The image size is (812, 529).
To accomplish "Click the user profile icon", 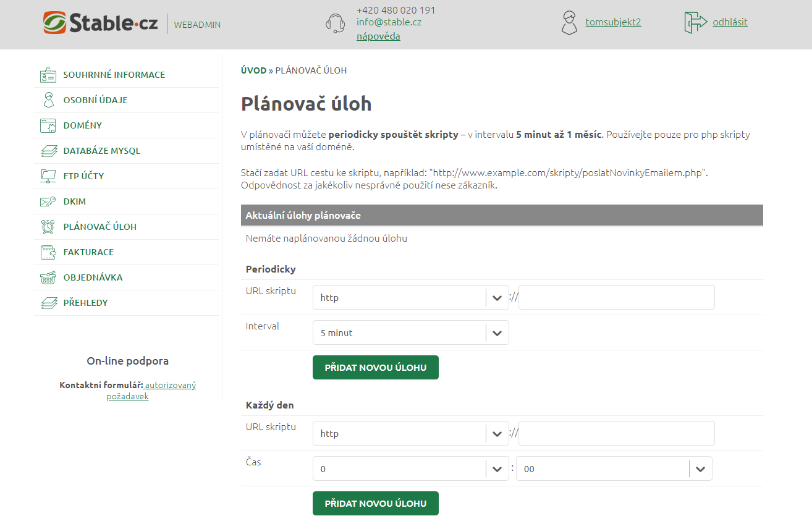I will pyautogui.click(x=569, y=23).
